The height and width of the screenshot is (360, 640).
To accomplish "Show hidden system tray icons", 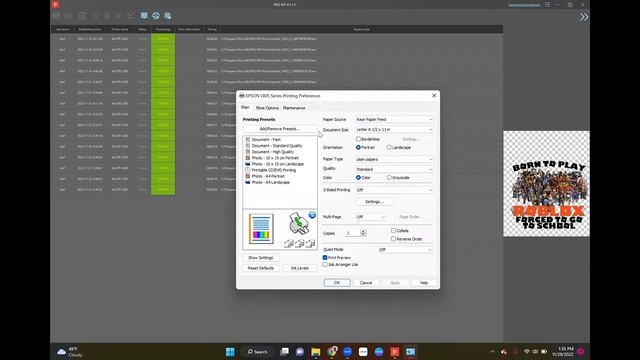I will click(x=492, y=351).
